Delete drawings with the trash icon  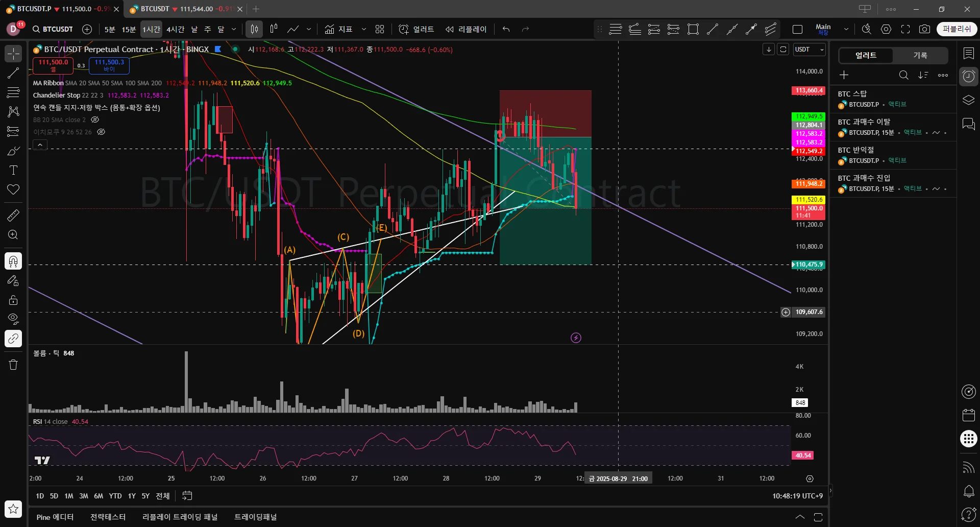click(x=13, y=365)
